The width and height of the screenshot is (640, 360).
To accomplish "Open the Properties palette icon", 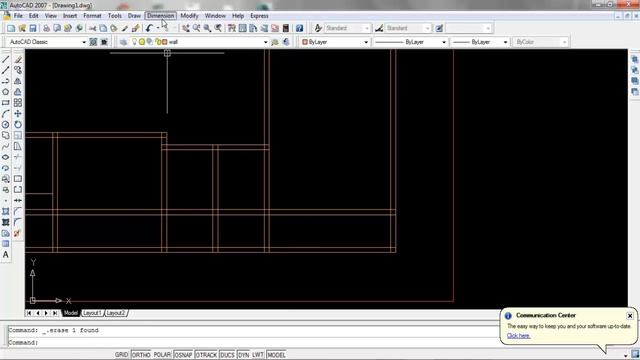I will point(232,28).
